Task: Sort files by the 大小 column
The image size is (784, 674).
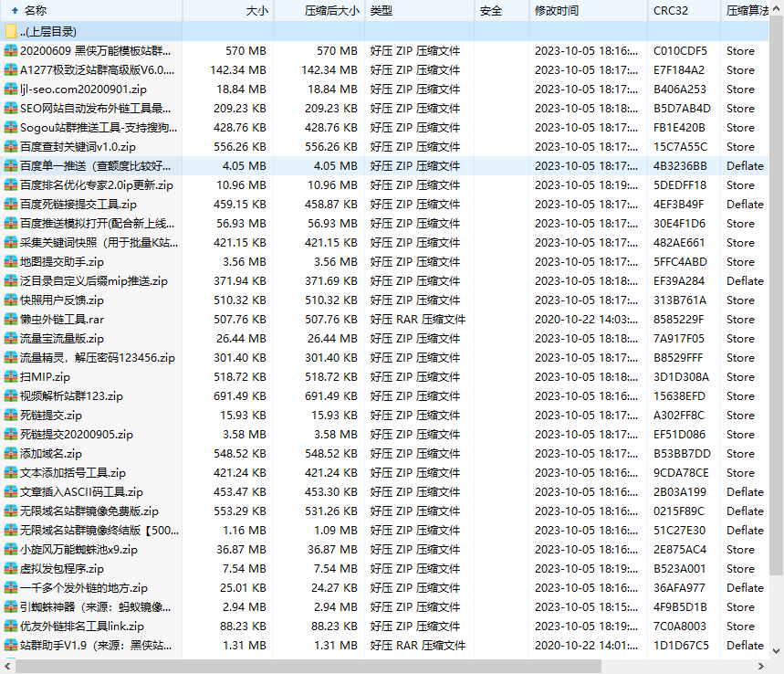Action: tap(256, 11)
